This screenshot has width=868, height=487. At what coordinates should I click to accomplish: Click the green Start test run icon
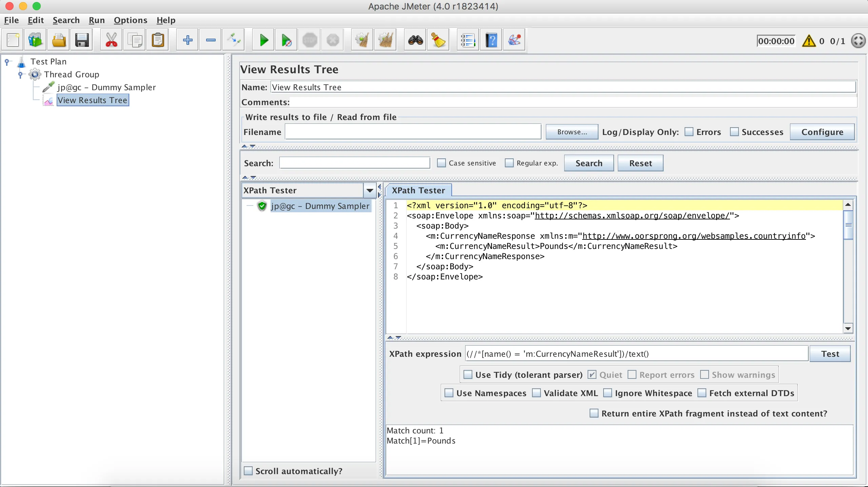[x=263, y=40]
